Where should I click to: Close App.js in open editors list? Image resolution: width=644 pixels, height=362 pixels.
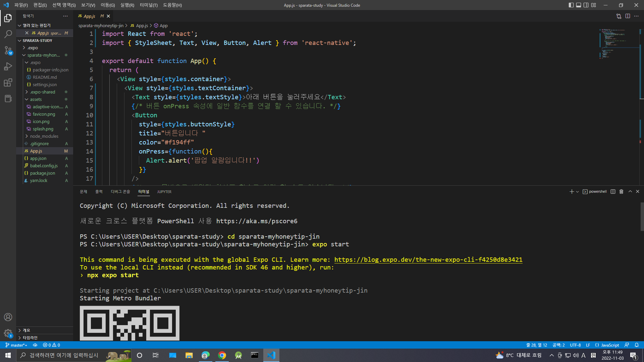coord(27,33)
